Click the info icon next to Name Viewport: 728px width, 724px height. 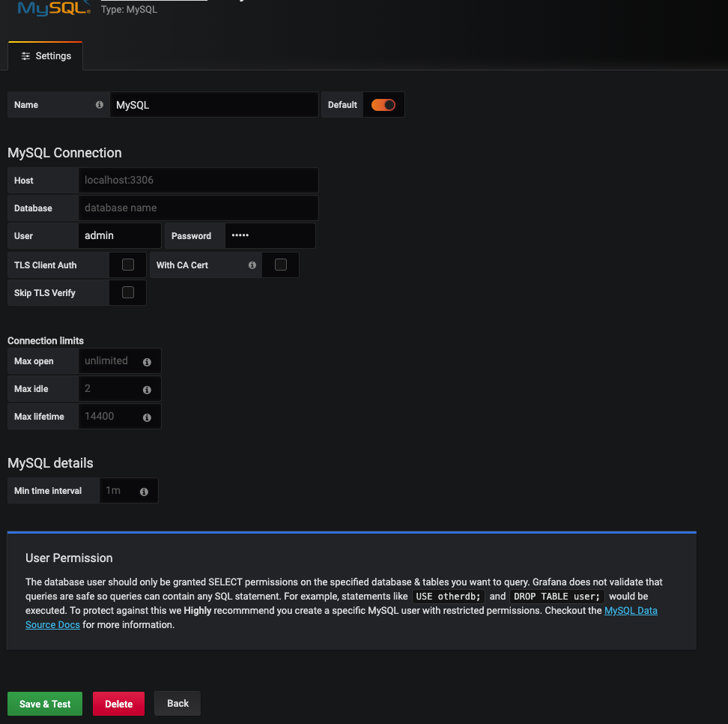[100, 105]
